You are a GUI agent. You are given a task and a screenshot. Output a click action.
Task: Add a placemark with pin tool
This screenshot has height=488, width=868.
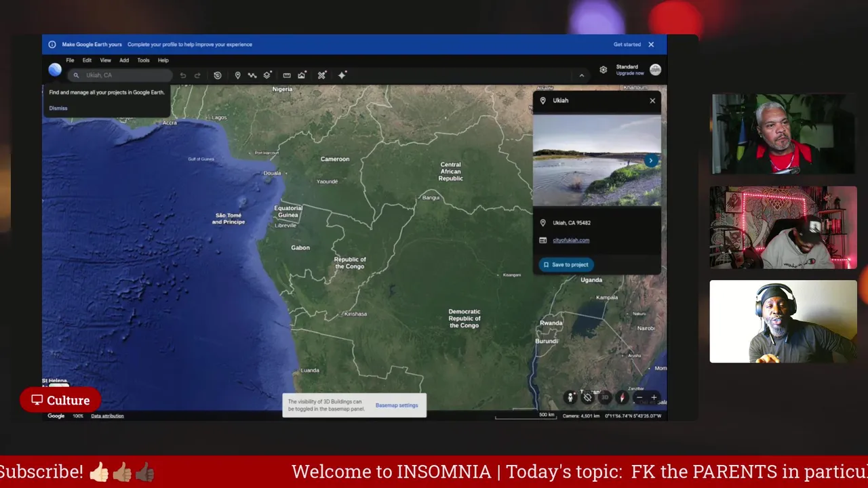237,75
